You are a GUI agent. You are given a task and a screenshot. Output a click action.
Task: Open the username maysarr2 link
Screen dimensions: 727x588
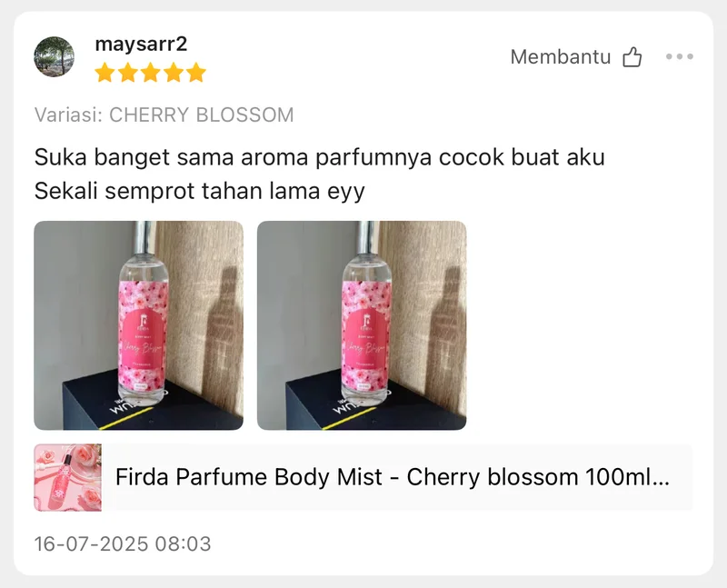point(141,44)
